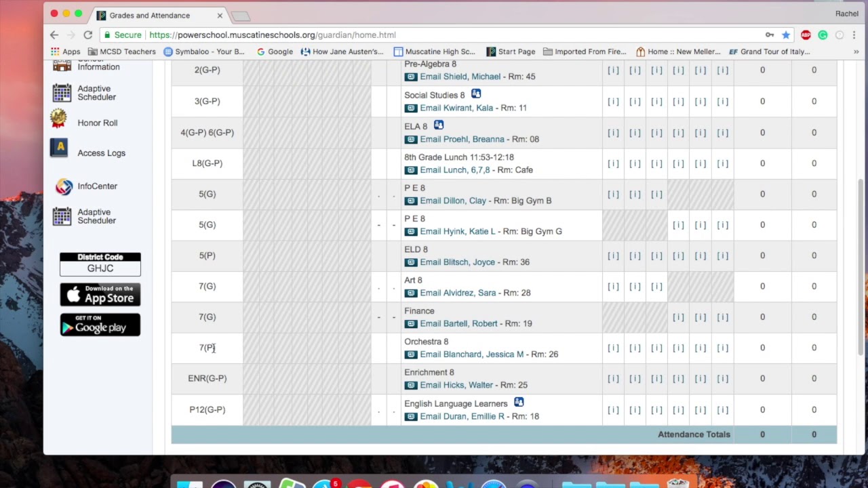Click the Rachel profile button in Chrome

click(x=846, y=14)
